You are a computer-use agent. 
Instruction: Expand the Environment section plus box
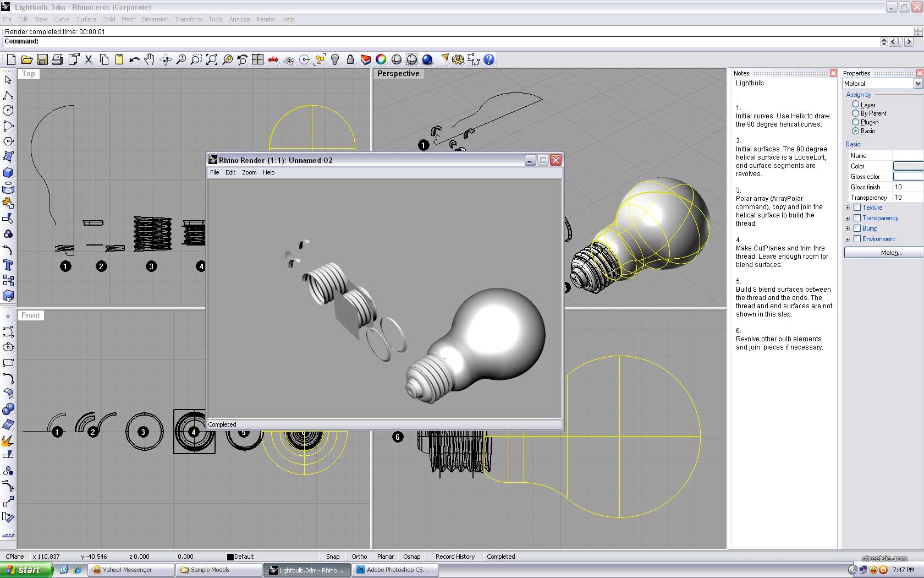(848, 239)
